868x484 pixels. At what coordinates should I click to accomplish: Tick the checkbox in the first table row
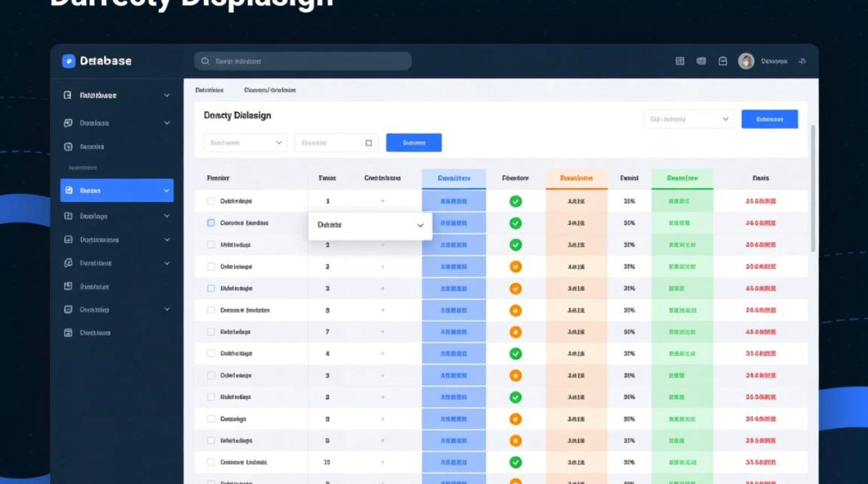[x=211, y=201]
